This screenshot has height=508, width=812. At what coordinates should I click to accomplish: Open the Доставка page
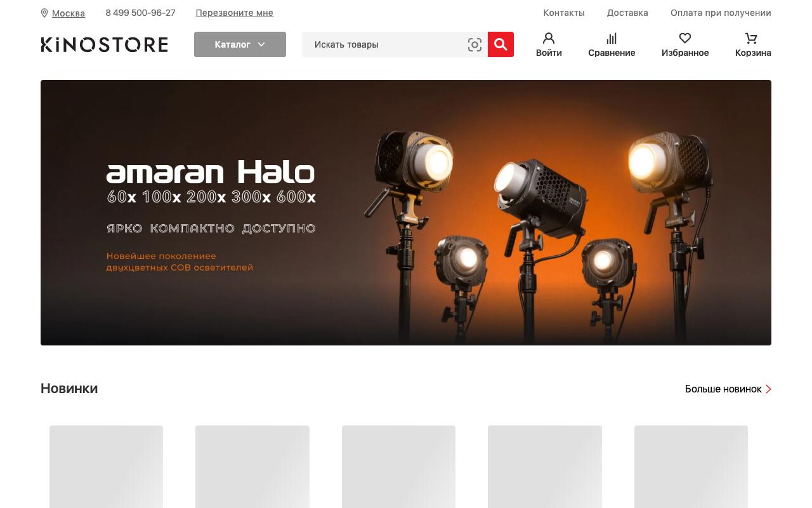(x=627, y=13)
